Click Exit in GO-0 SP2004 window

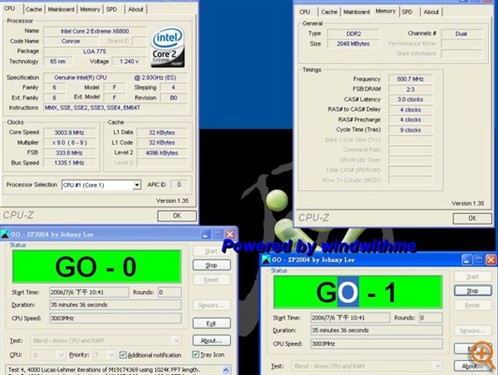coord(211,323)
